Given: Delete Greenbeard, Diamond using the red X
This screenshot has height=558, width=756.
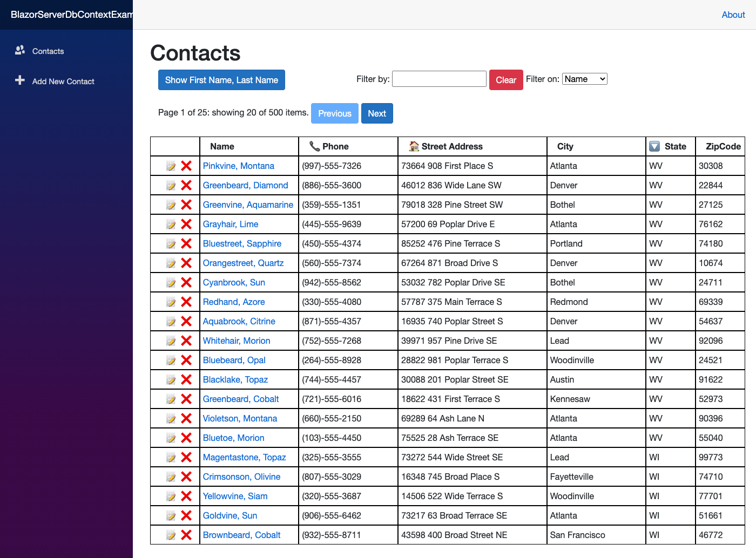Looking at the screenshot, I should [186, 185].
